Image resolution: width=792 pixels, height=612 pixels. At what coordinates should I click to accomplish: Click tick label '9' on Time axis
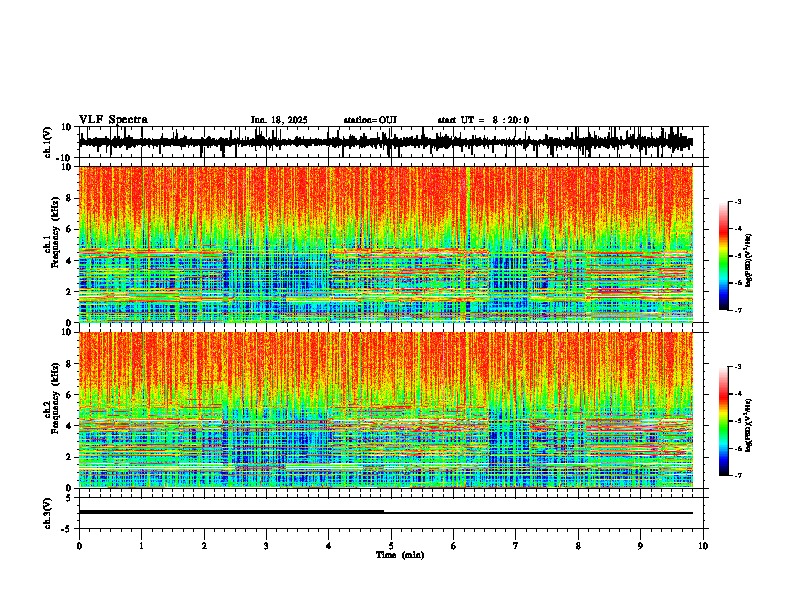point(640,546)
